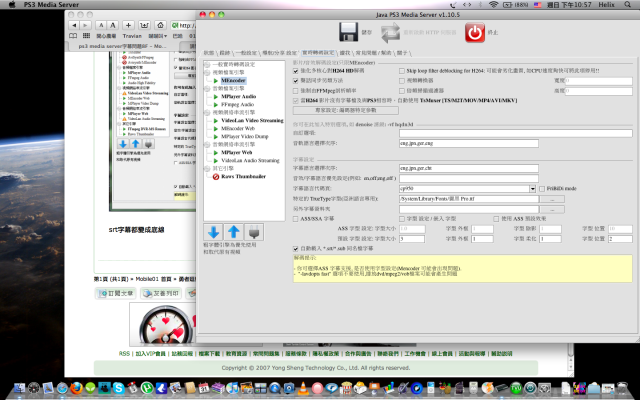Click the custom MEncoder options field
Image resolution: width=640 pixels, height=400 pixels.
coord(516,133)
